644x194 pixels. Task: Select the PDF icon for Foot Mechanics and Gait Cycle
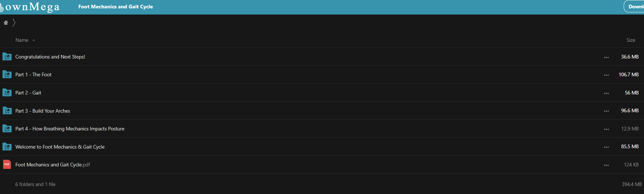[7, 165]
